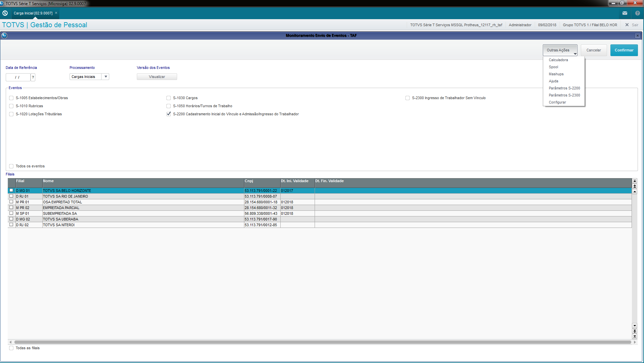The width and height of the screenshot is (644, 363).
Task: Check the Todas as filiais checkbox
Action: tap(11, 348)
